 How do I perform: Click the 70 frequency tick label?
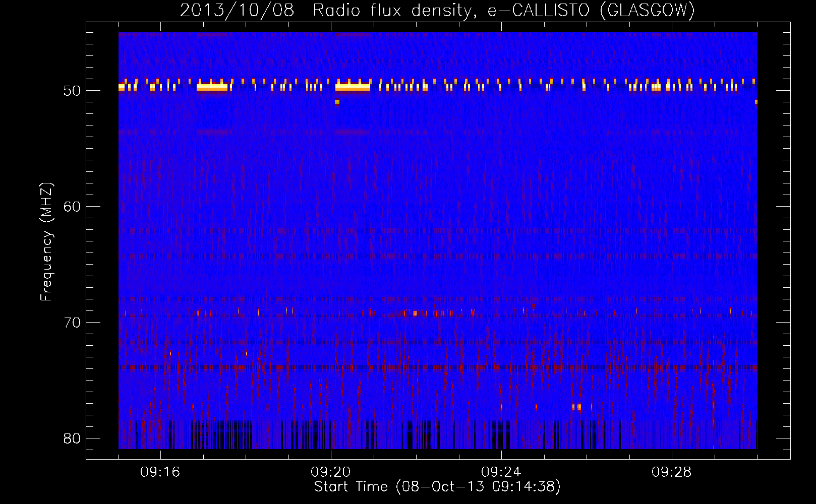click(x=73, y=323)
